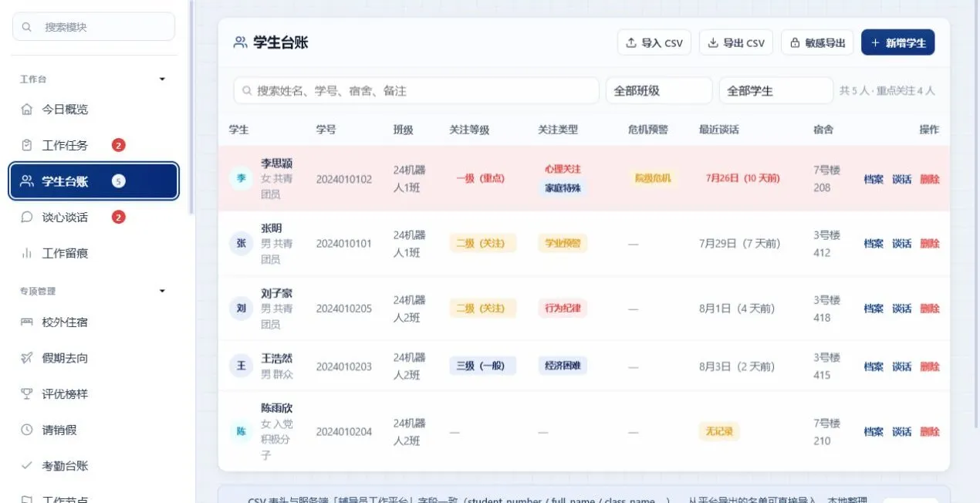Open 档案 for 张明

874,244
